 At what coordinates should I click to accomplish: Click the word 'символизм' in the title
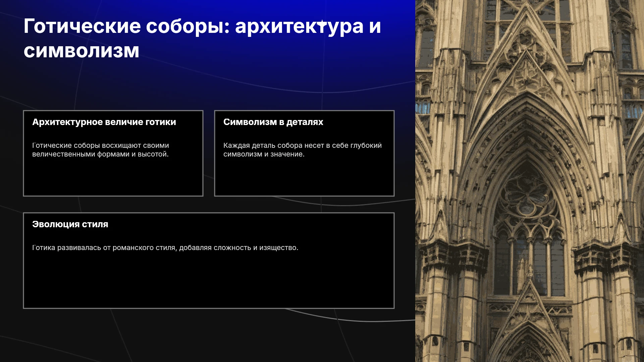[82, 51]
